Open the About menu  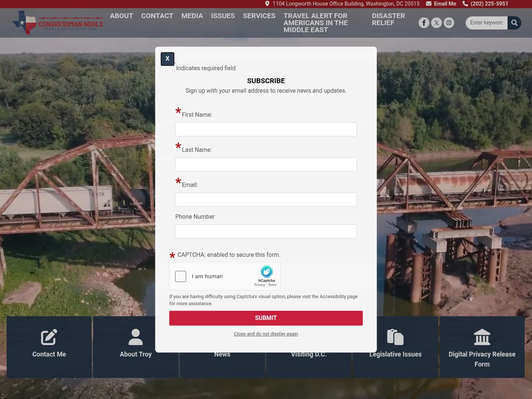coord(122,16)
